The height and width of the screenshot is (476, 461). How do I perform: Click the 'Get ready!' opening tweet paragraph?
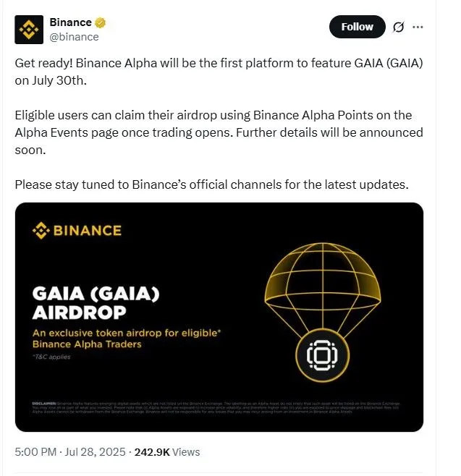(x=219, y=71)
